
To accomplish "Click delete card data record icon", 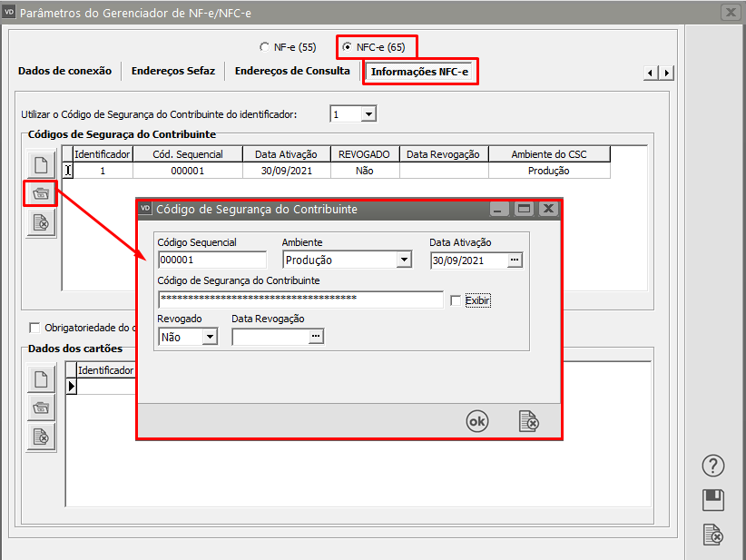I will click(42, 437).
